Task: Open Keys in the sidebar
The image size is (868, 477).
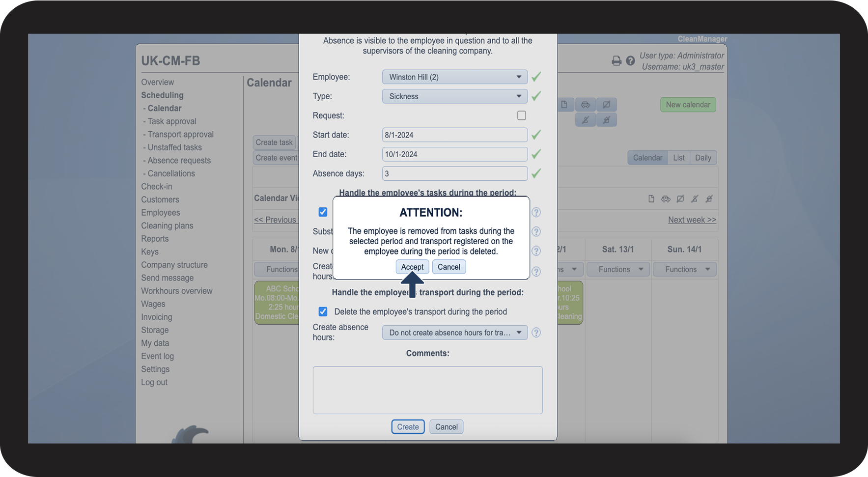Action: (150, 252)
